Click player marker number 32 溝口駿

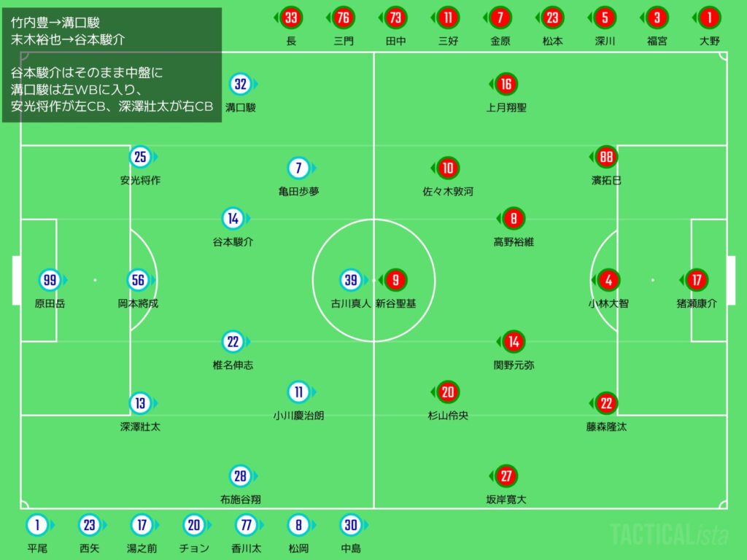(240, 85)
